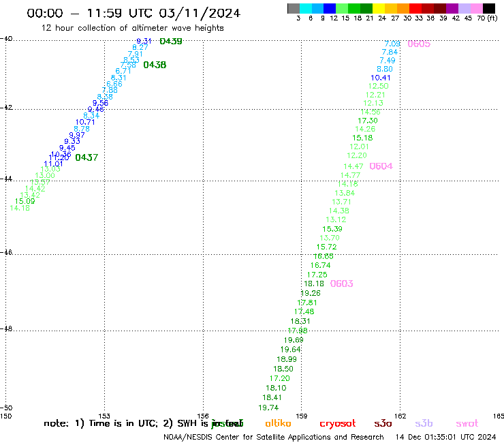Click the 0438 time marker
Viewport: 504px width, 443px height.
(155, 65)
